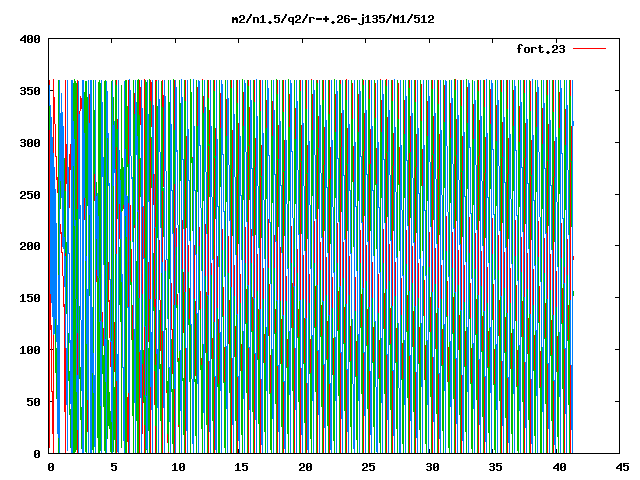Click the y-axis label 250
640x480 pixels.
coord(30,195)
